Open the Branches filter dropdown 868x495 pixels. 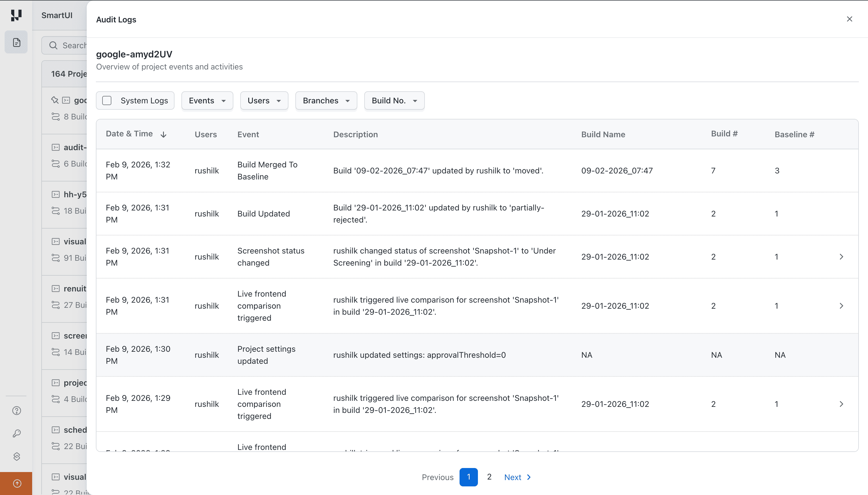pos(325,100)
